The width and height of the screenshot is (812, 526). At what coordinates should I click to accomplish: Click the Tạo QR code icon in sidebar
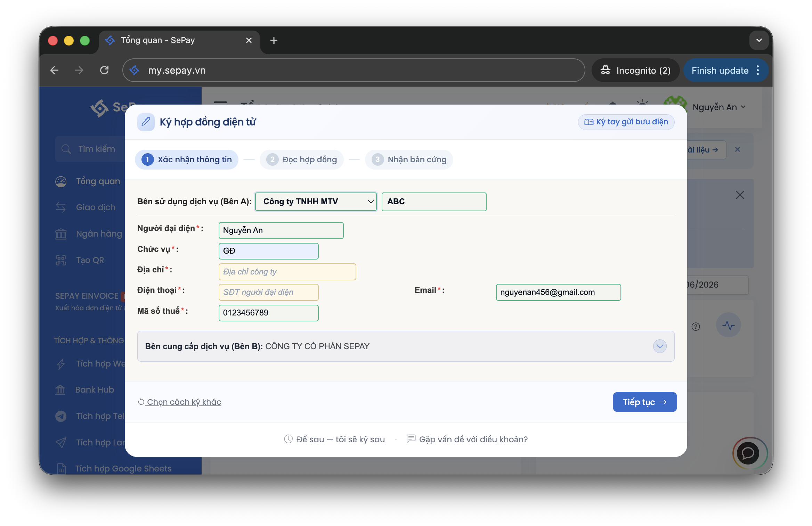[61, 260]
